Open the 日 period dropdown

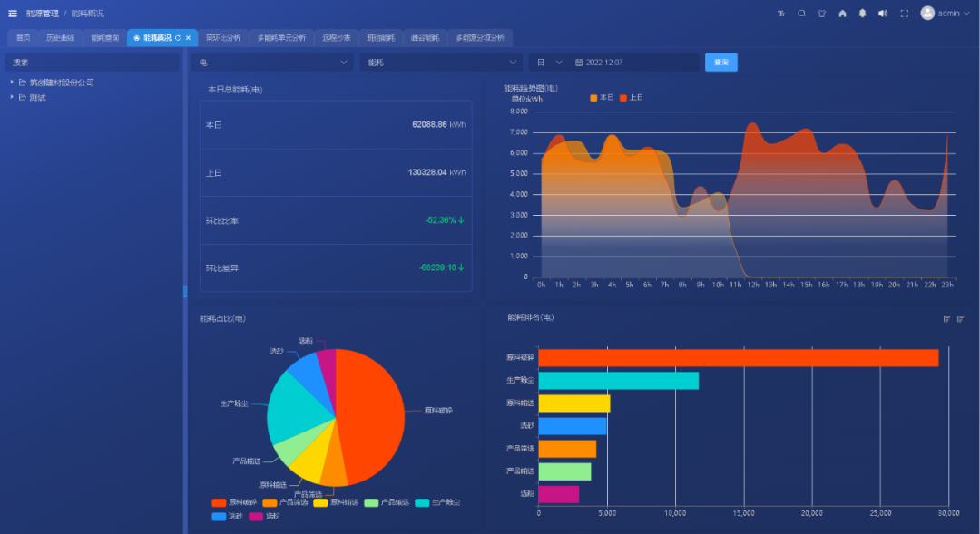[547, 63]
